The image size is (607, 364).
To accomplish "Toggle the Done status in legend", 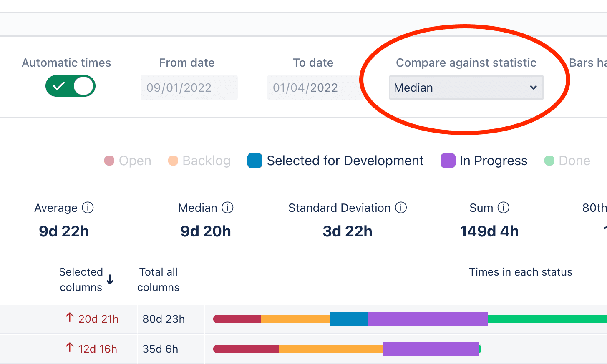I will (x=567, y=161).
